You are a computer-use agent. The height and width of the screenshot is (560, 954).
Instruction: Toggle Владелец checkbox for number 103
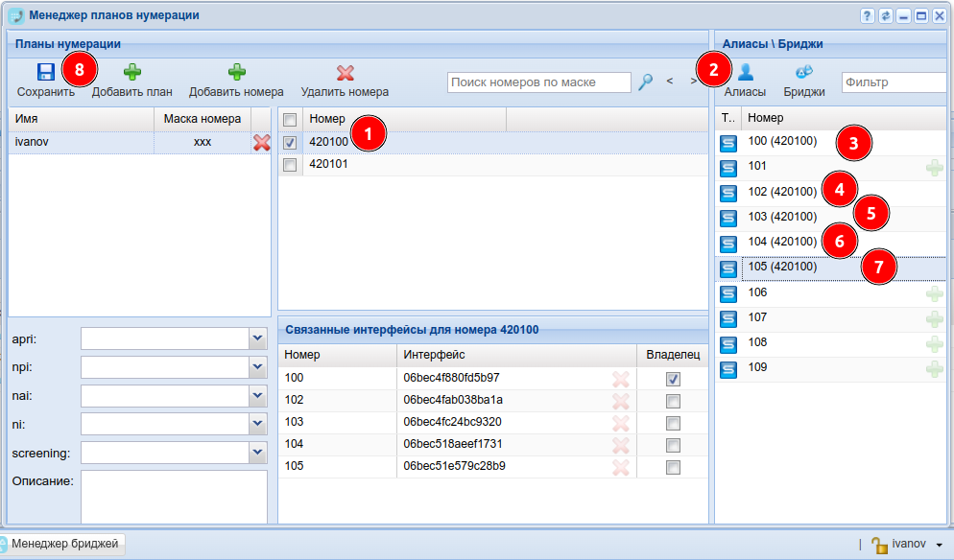(673, 423)
